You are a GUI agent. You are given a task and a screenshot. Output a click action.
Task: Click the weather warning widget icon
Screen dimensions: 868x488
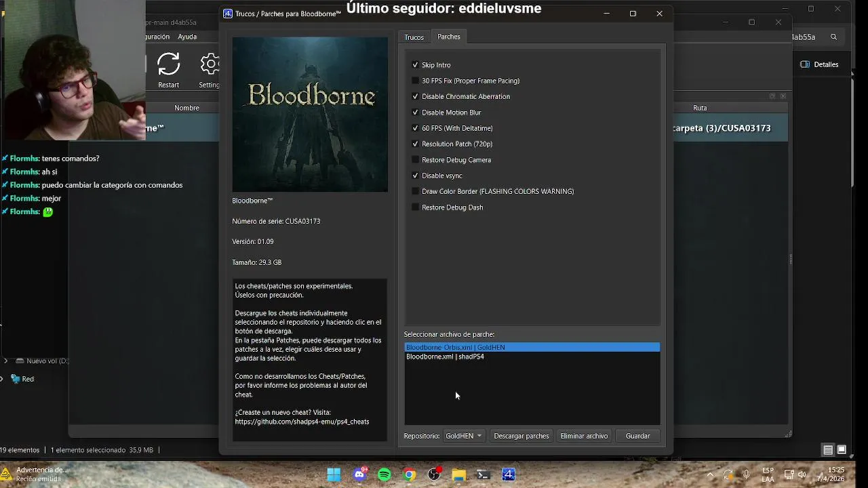pos(5,473)
